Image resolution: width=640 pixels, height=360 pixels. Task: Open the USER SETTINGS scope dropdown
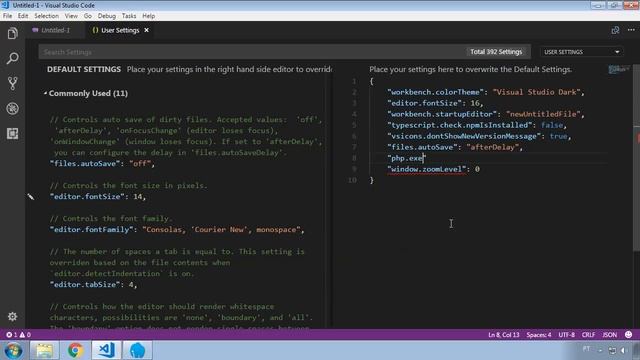pyautogui.click(x=581, y=52)
